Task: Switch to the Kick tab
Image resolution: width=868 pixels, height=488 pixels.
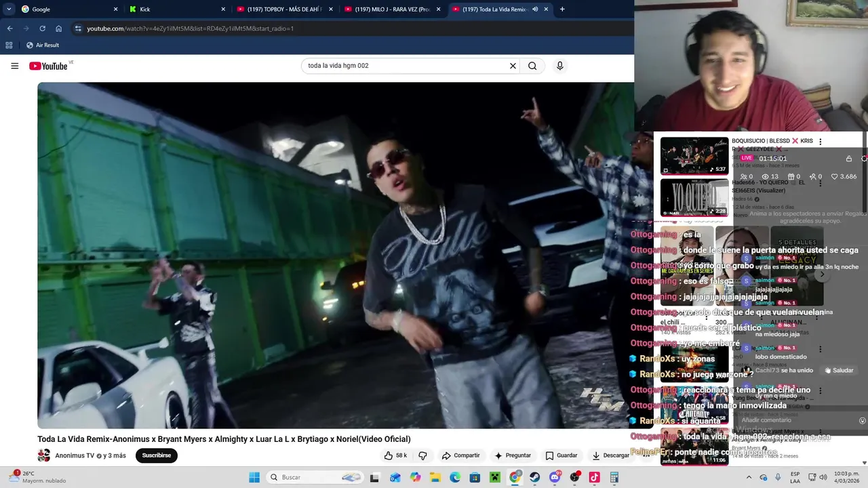Action: [x=177, y=9]
